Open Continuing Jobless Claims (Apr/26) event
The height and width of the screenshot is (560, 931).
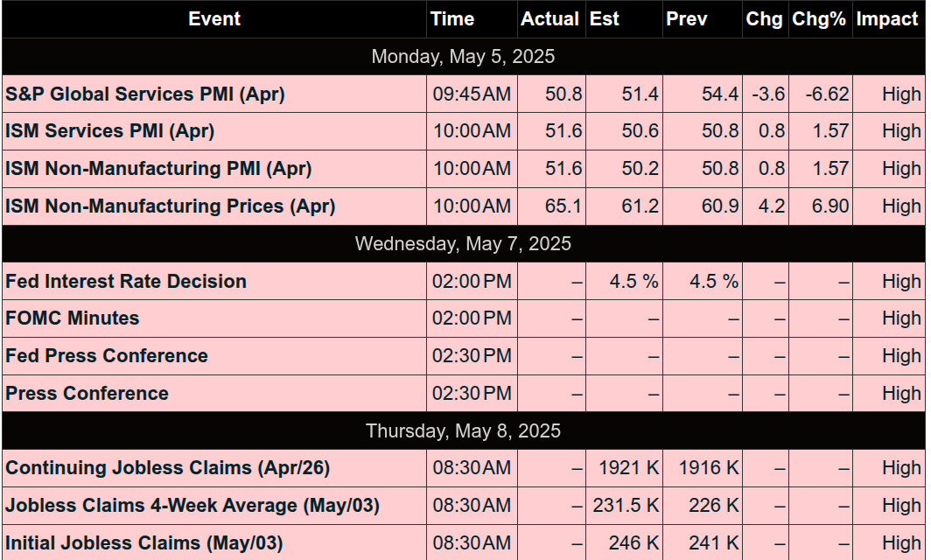point(167,468)
